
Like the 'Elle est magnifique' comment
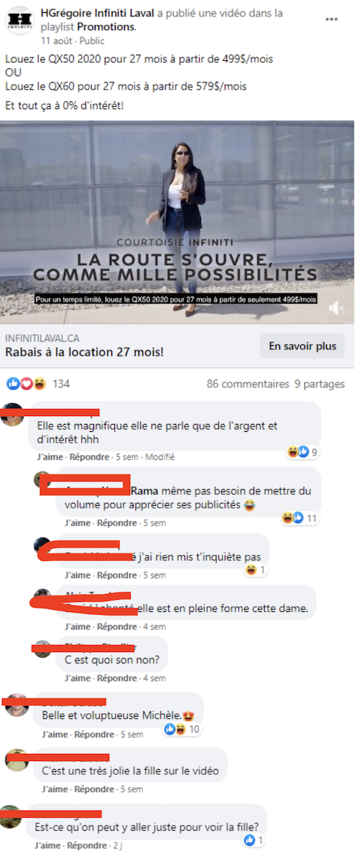(x=50, y=456)
